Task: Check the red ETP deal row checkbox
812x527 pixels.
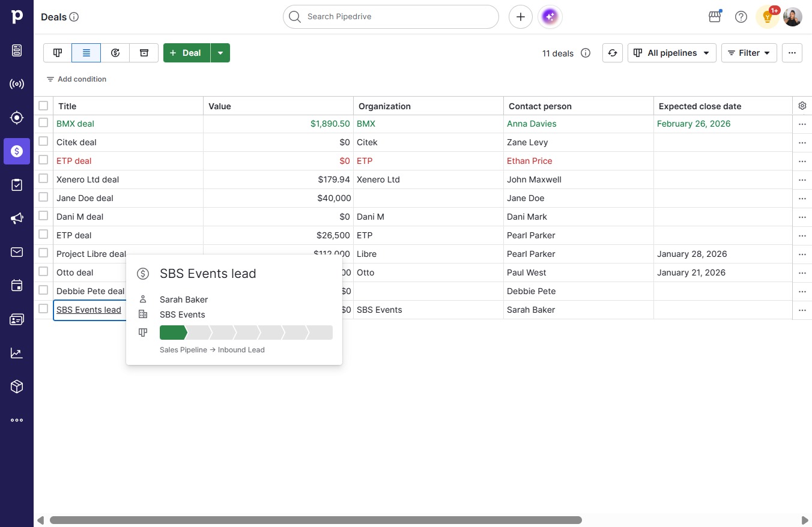Action: pos(43,160)
